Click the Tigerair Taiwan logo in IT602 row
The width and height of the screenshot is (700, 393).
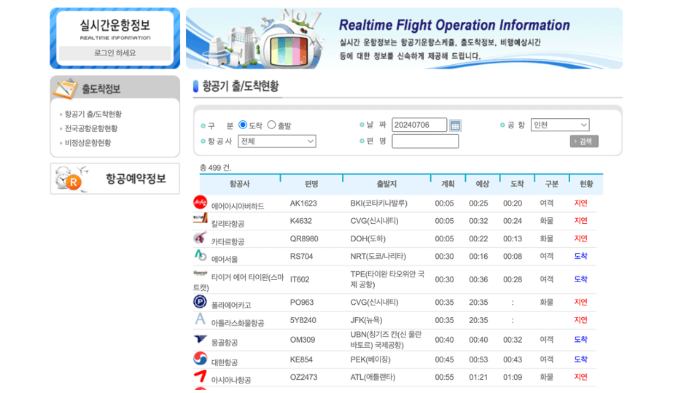tap(200, 272)
